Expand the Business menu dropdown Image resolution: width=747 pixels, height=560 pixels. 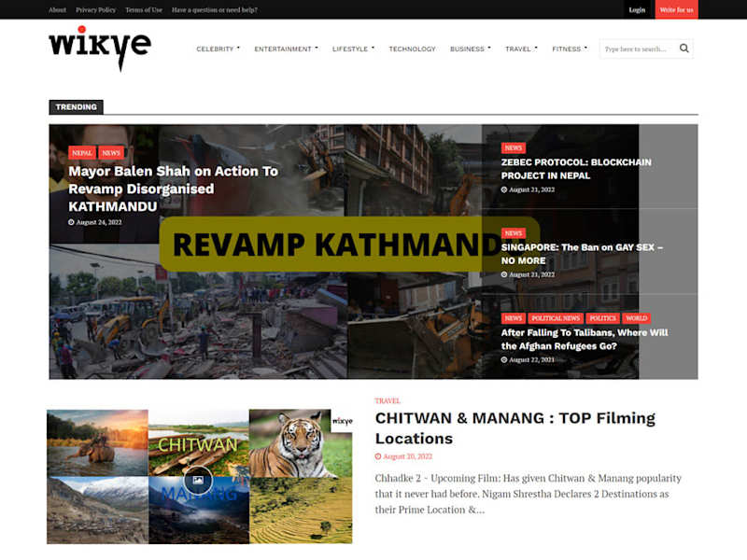coord(471,49)
